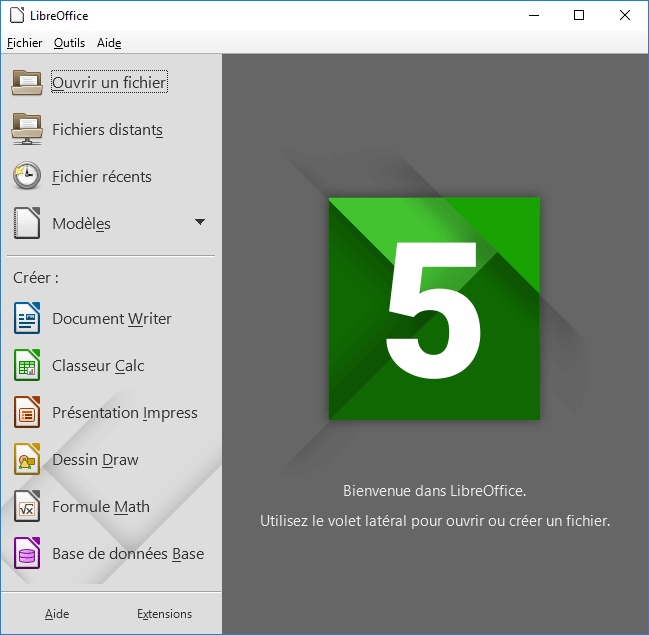Click the remote files folder icon
649x635 pixels.
(27, 129)
